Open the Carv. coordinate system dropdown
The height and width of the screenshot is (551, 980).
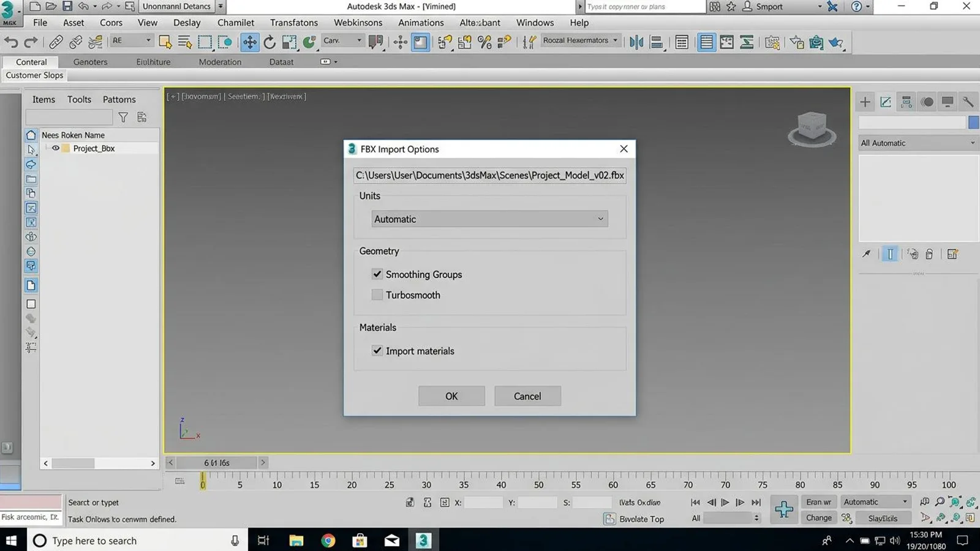pyautogui.click(x=342, y=40)
